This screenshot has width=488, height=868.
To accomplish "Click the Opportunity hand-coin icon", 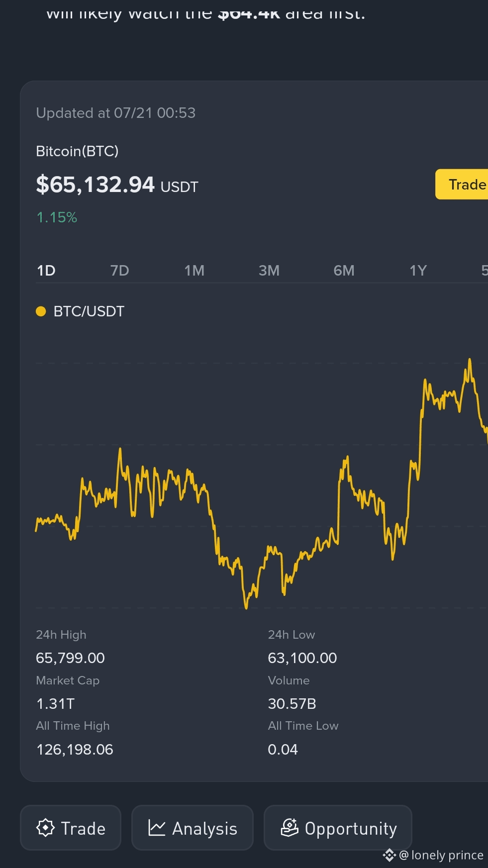I will 290,828.
